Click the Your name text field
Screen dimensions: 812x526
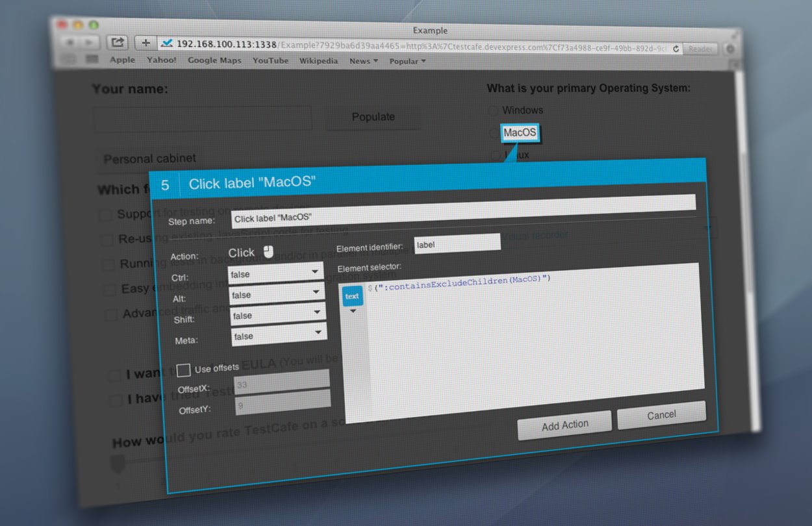[x=202, y=118]
